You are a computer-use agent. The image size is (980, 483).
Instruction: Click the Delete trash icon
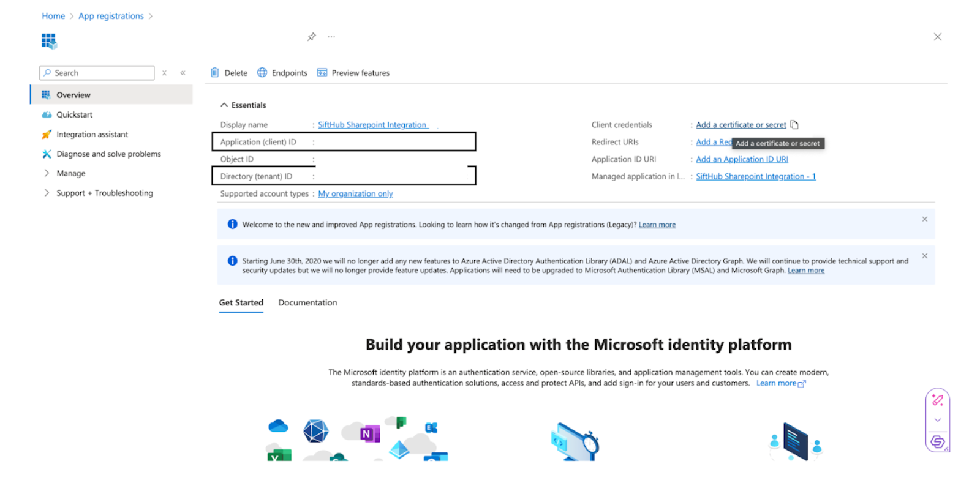[x=215, y=73]
